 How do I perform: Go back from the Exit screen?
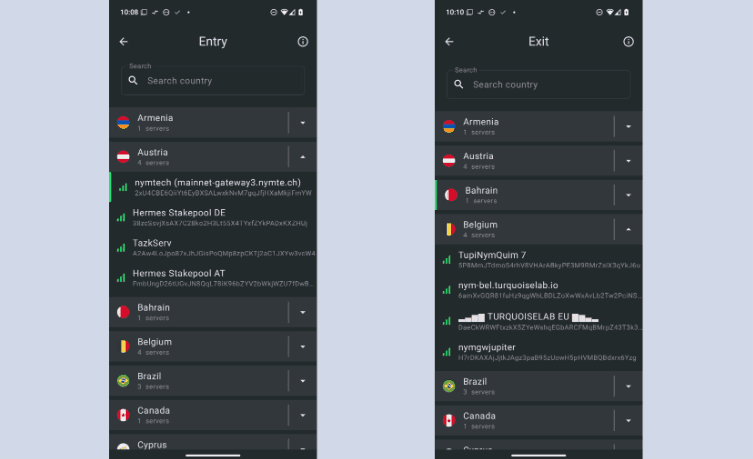[449, 42]
